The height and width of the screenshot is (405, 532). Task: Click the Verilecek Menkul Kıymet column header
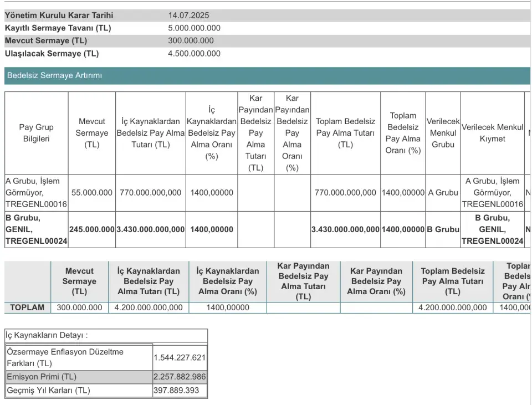[492, 133]
